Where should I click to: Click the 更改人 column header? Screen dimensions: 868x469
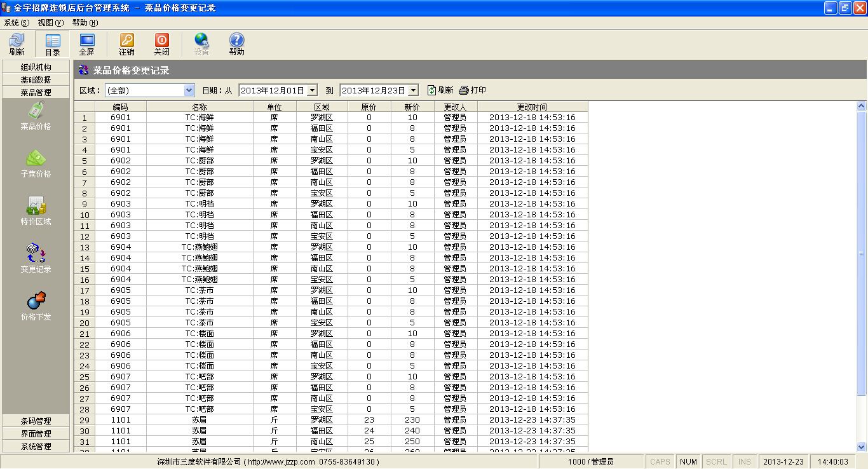coord(456,107)
